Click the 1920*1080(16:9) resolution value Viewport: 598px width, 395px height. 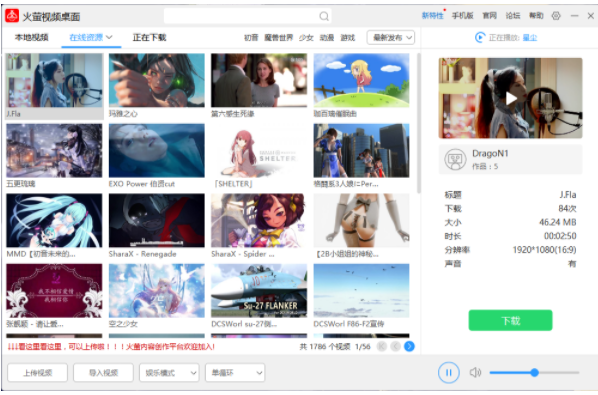click(x=544, y=250)
